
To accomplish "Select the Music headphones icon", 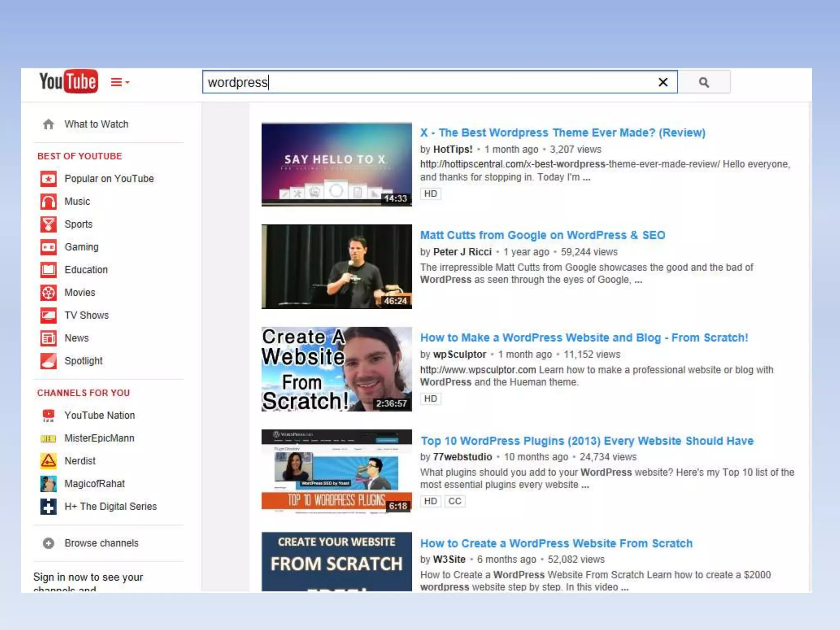I will pyautogui.click(x=48, y=202).
